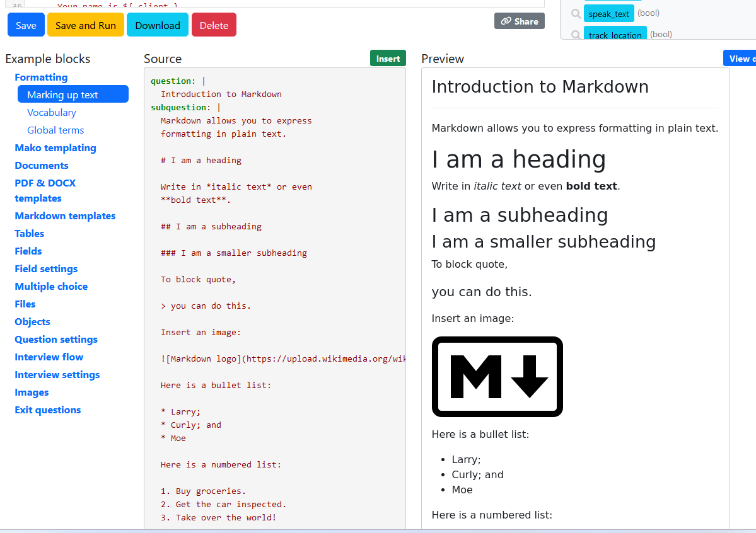Open the Exit questions examples

tap(48, 410)
